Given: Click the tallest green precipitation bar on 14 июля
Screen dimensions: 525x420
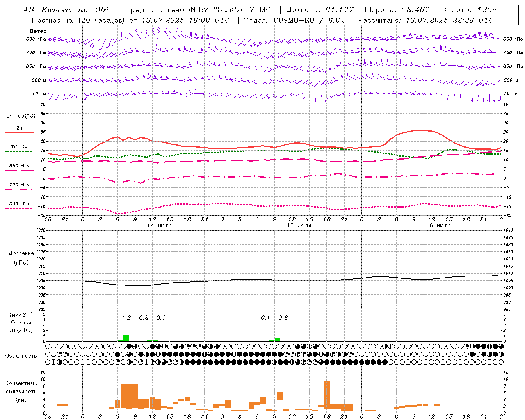Looking at the screenshot, I should click(126, 338).
